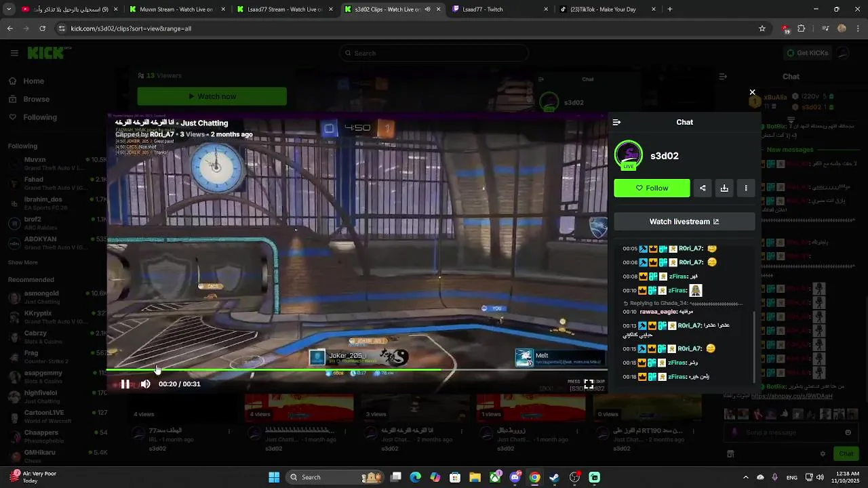
Task: Switch to the Lsaad77 - Twitch tab
Action: click(x=500, y=9)
